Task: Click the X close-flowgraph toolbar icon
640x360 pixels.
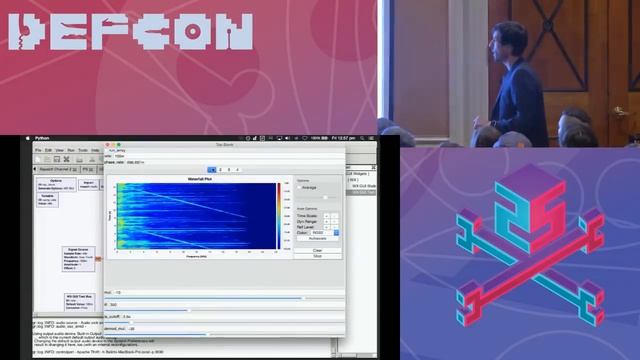Action: [67, 159]
